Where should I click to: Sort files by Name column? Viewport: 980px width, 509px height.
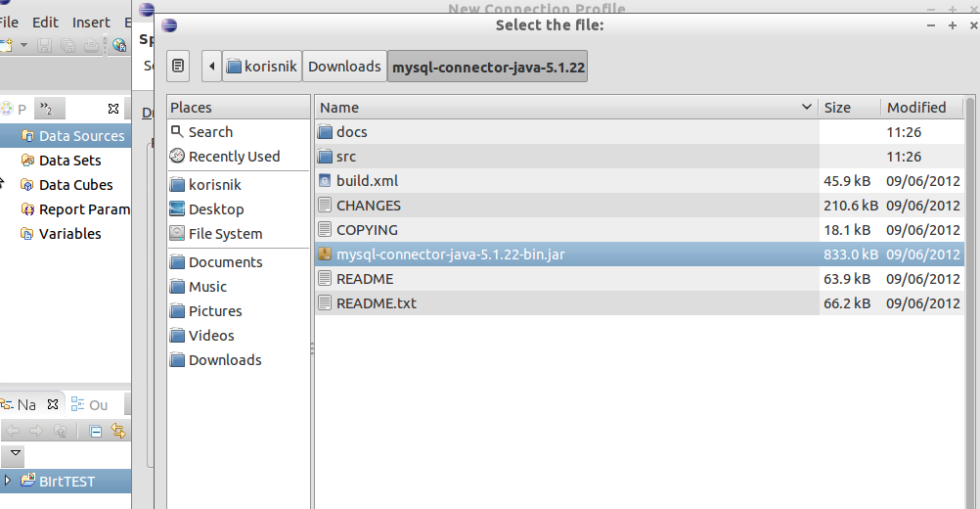pos(566,108)
